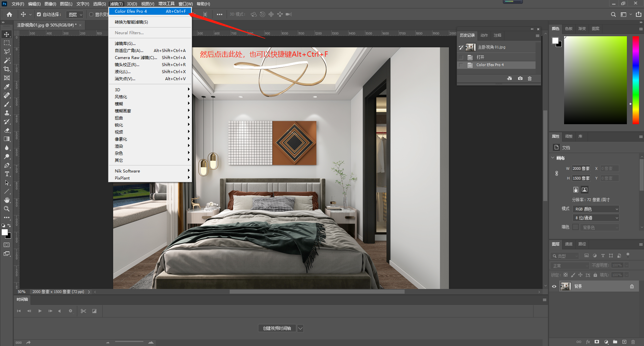This screenshot has width=644, height=346.
Task: Click the canvas width input field
Action: (581, 168)
